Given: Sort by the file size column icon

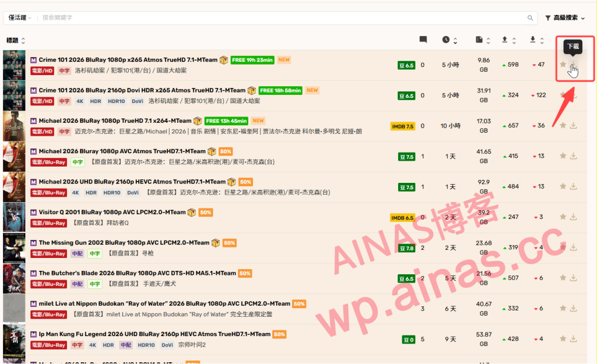Looking at the screenshot, I should coord(479,40).
